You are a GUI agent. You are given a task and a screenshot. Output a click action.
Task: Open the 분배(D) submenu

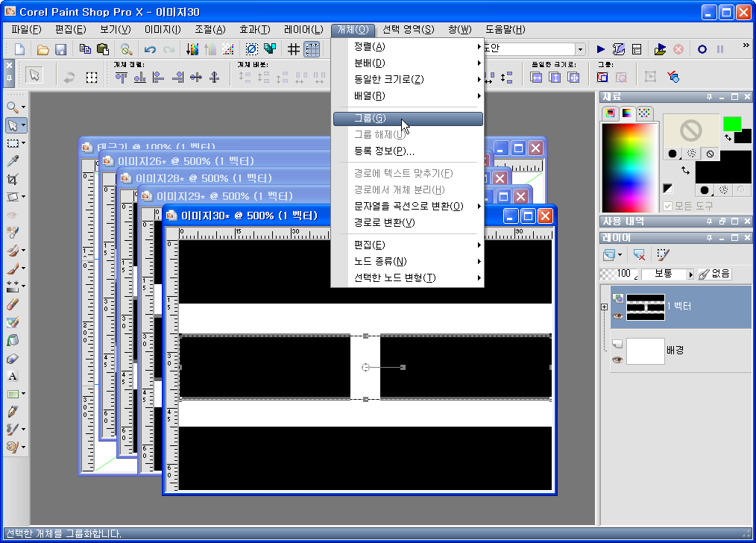[408, 63]
